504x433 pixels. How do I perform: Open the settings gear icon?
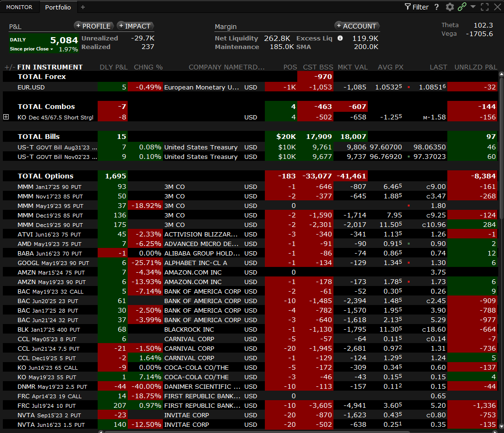pos(450,7)
